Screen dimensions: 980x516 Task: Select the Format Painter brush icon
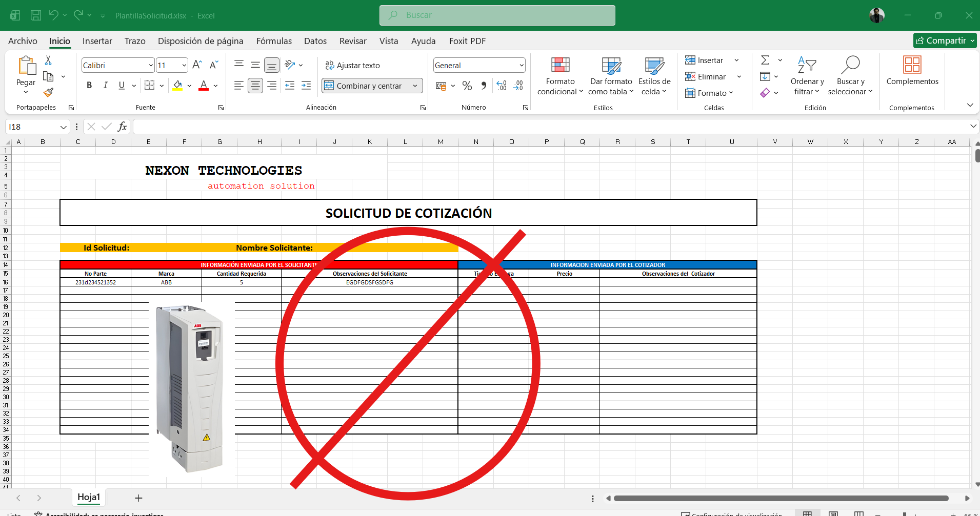pos(48,92)
